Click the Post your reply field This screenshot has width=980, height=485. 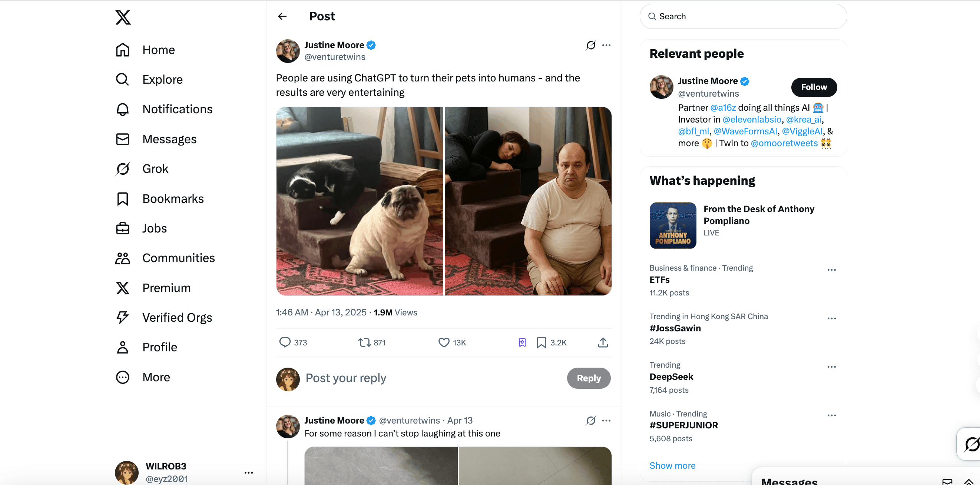pyautogui.click(x=345, y=378)
